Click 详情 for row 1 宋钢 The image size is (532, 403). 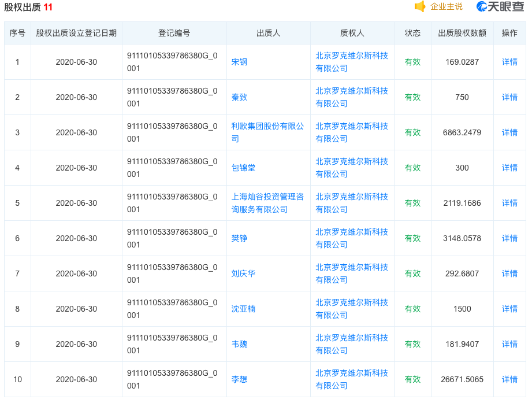click(x=509, y=62)
